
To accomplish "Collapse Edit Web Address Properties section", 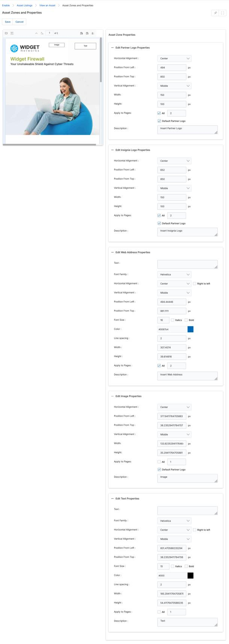I will (x=113, y=252).
